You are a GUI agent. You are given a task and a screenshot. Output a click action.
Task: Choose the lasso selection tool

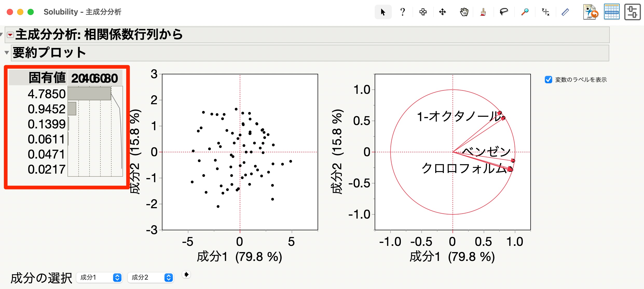504,12
